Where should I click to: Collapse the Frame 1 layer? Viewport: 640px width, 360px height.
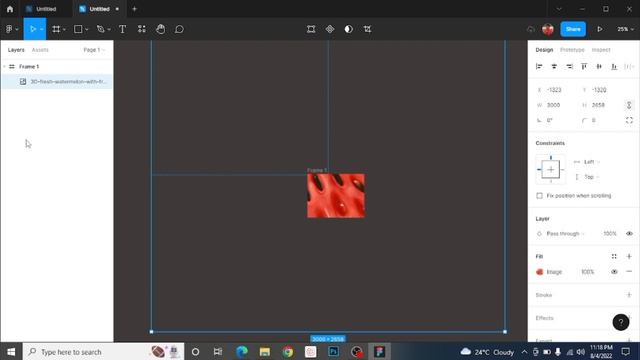pos(4,67)
